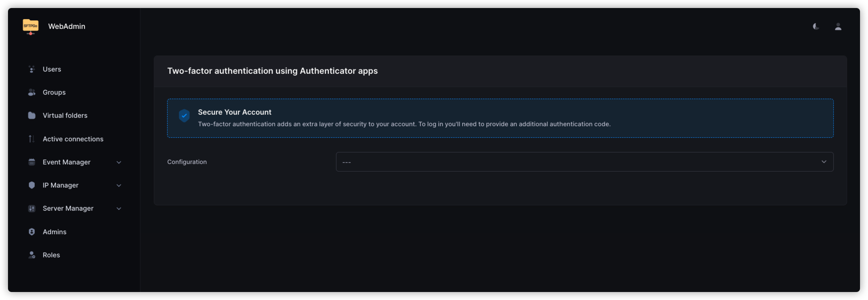Open the user profile icon menu
Screen dimensions: 868x300
click(x=838, y=27)
